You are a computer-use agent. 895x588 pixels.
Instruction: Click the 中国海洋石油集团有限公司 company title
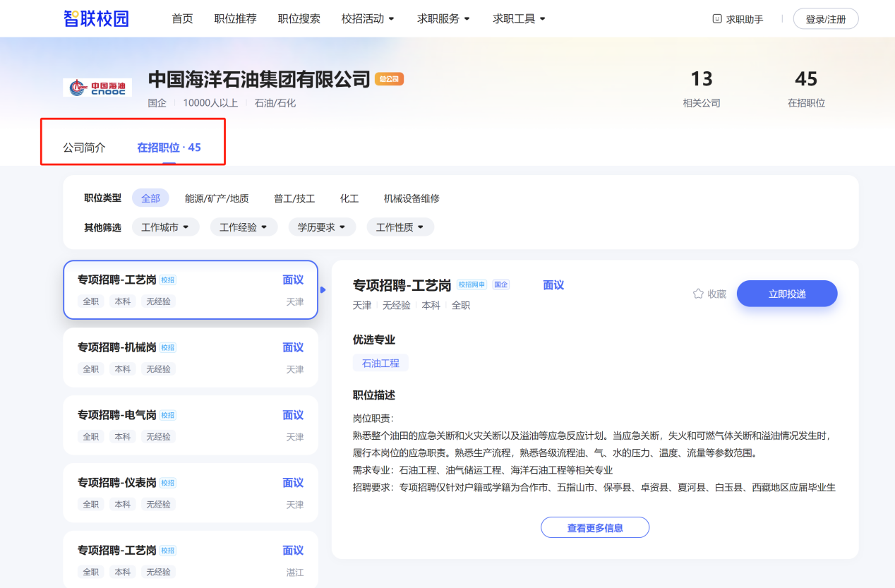[259, 79]
